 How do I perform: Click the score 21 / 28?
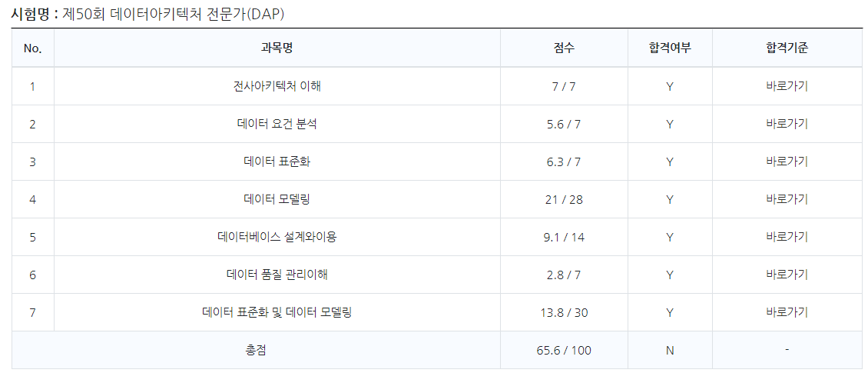click(x=564, y=199)
